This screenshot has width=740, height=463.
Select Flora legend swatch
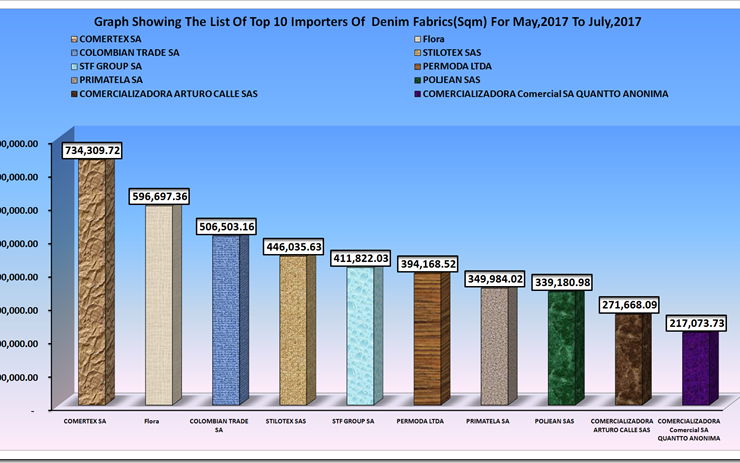(x=417, y=39)
